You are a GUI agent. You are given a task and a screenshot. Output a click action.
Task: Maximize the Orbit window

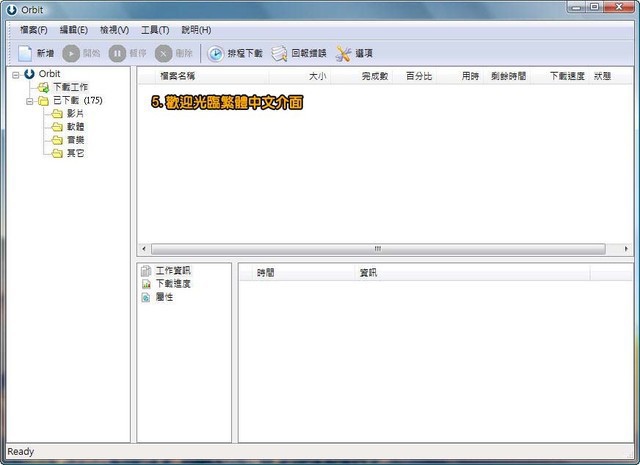(595, 7)
